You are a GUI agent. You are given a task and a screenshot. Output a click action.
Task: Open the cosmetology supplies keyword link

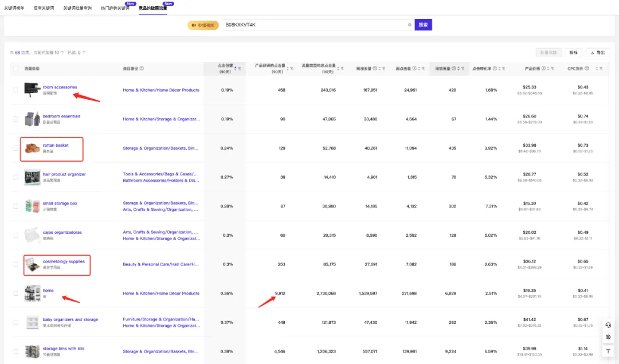click(x=64, y=261)
